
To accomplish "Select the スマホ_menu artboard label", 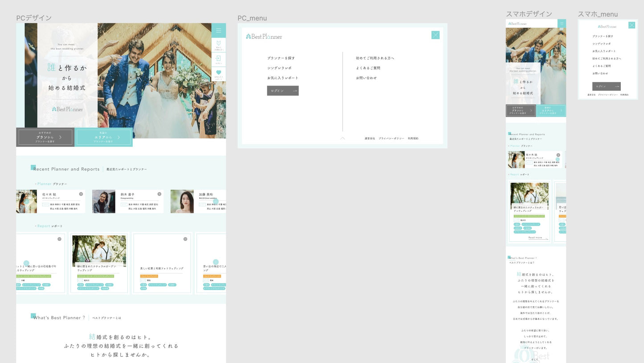I will coord(598,14).
